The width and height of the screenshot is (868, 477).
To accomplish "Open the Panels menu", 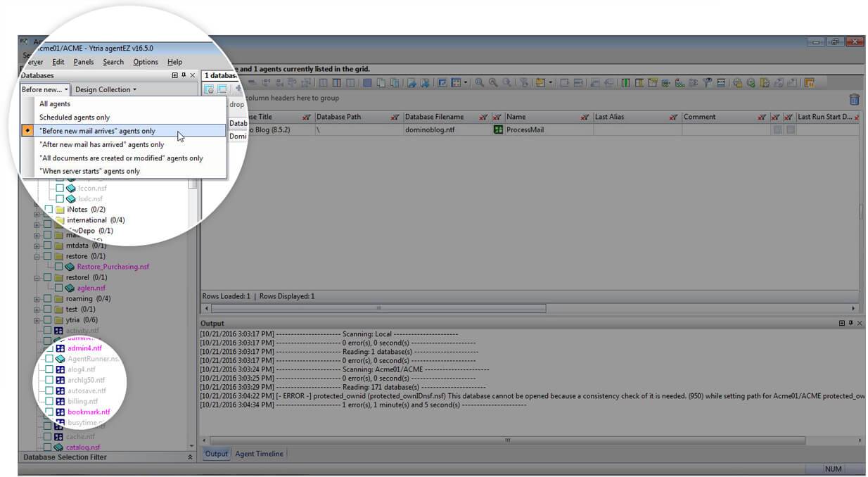I will (84, 62).
